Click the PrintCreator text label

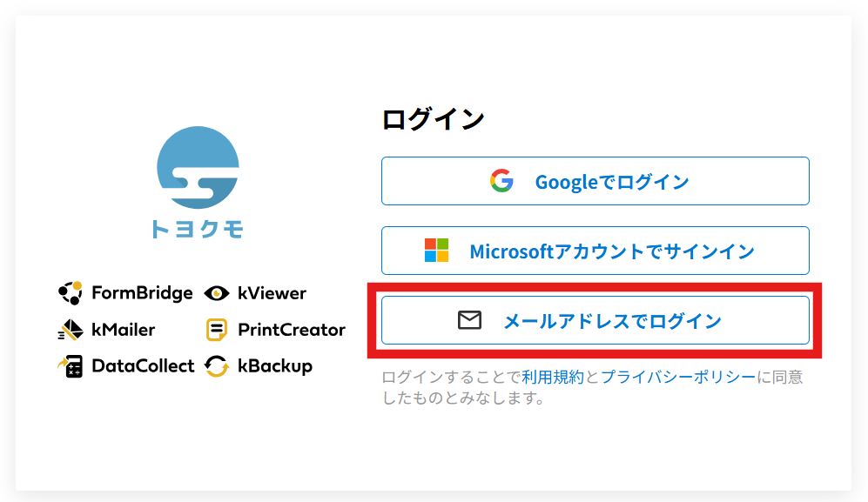tap(292, 330)
